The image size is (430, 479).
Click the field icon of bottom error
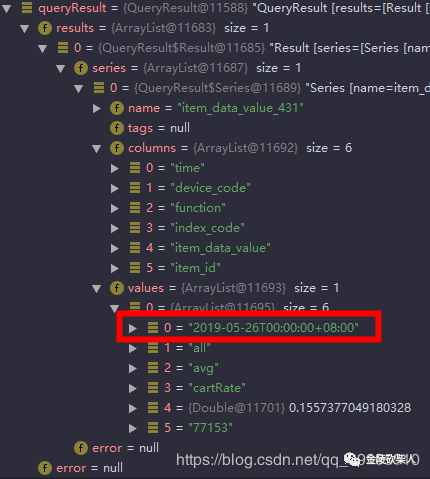click(45, 468)
